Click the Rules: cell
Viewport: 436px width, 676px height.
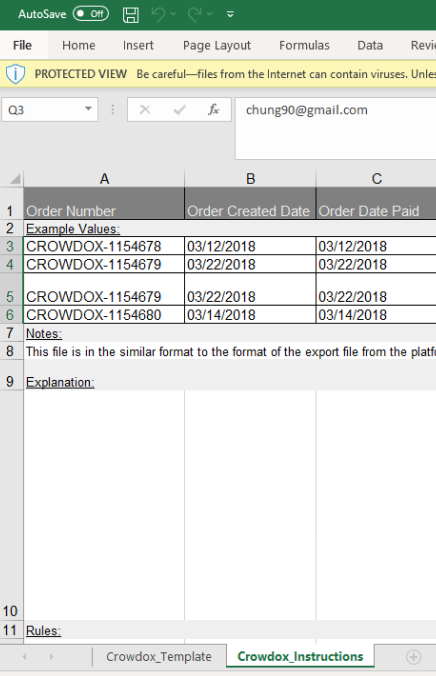coord(104,630)
